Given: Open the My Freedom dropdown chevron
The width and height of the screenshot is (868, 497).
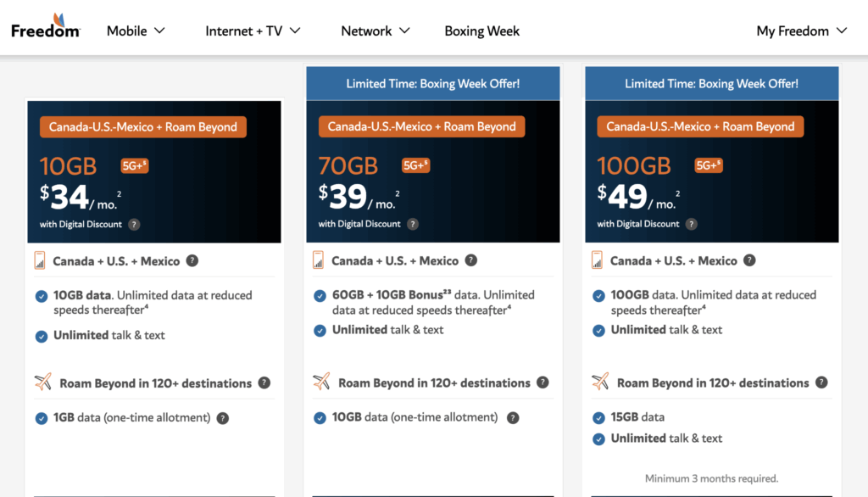Looking at the screenshot, I should point(842,31).
